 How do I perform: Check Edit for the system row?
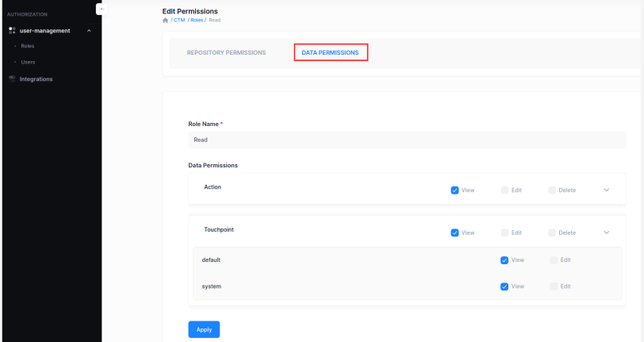(554, 286)
